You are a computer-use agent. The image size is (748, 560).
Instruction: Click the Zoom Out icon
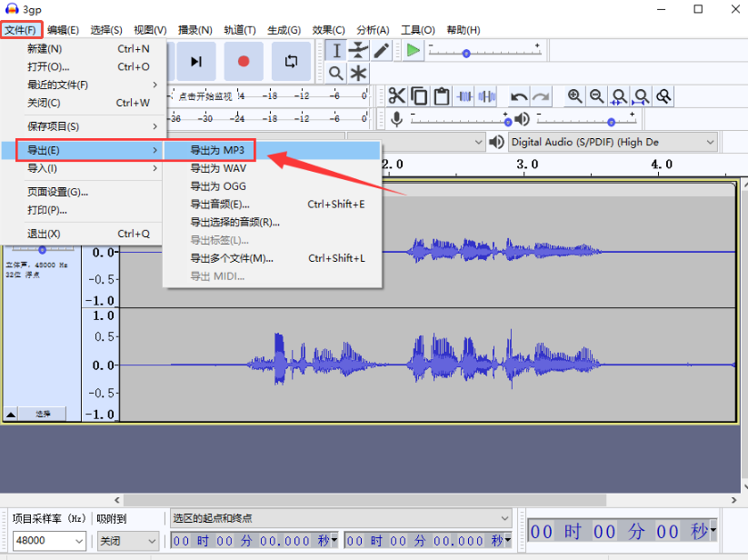(x=597, y=96)
